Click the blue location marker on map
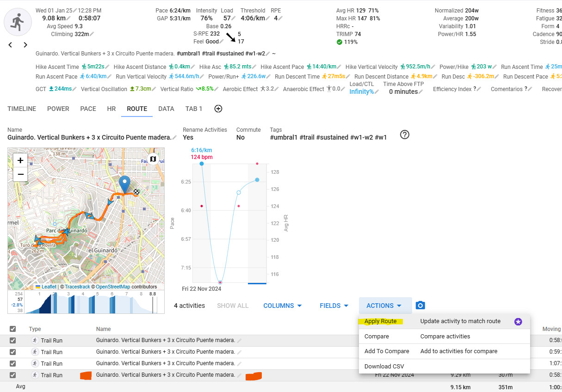562x392 pixels. tap(124, 184)
